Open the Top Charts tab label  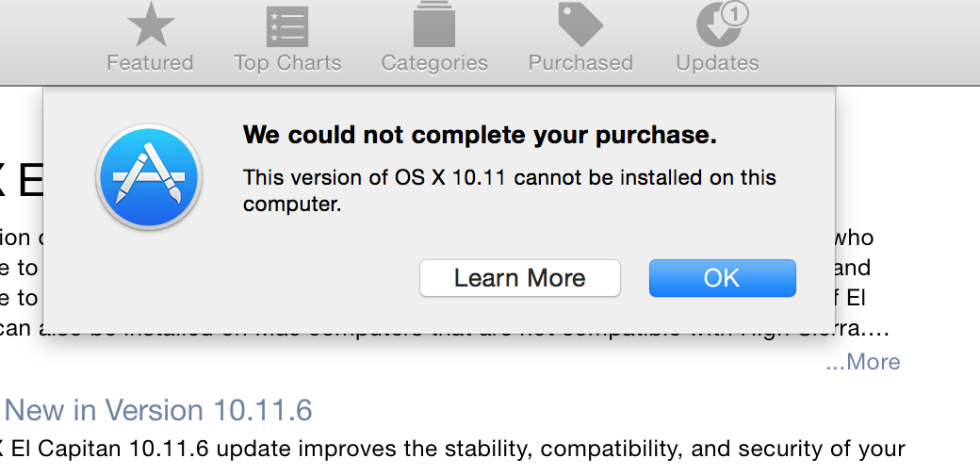[x=287, y=63]
